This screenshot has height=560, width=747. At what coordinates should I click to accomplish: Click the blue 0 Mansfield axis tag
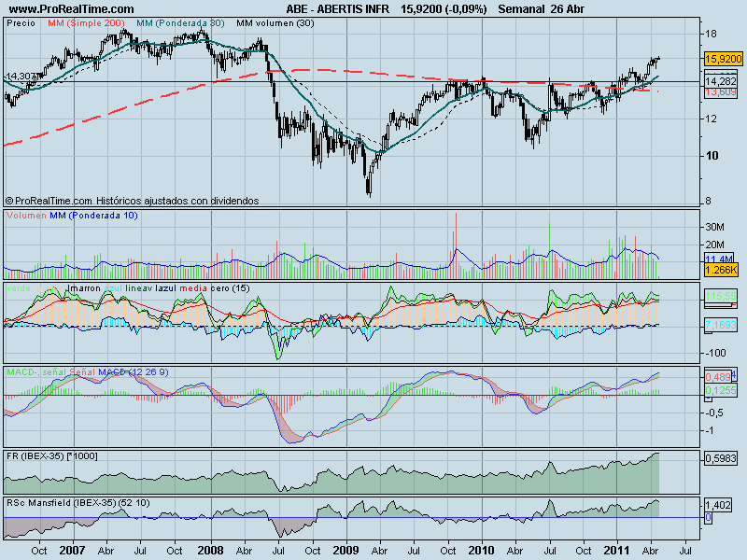coord(709,518)
